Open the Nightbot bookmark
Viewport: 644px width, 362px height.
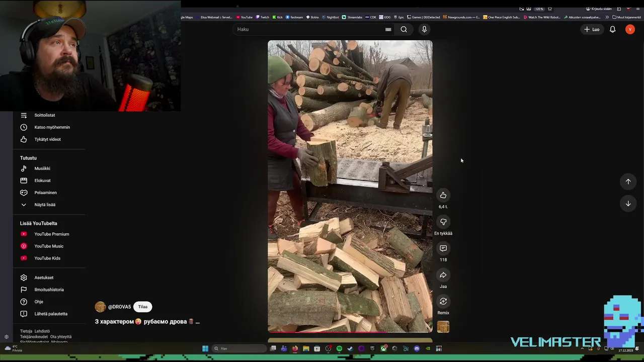330,17
